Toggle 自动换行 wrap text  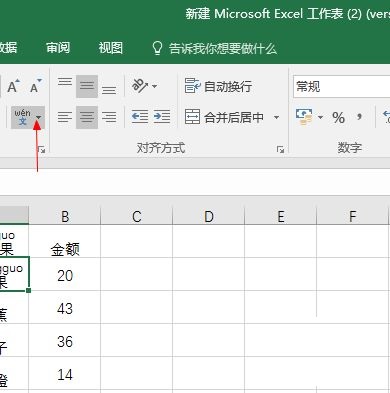pyautogui.click(x=218, y=86)
